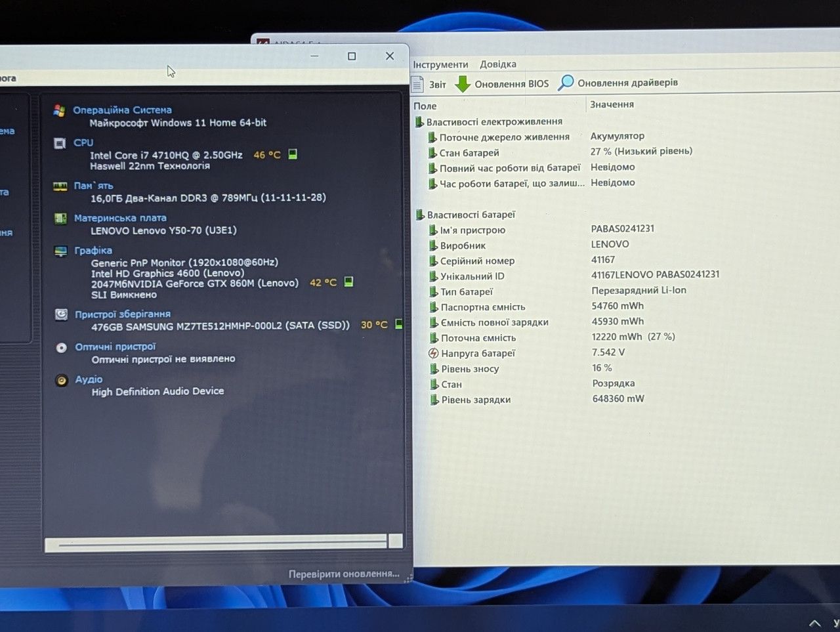Screen dimensions: 840x632
Task: Open the Материнська плата section link
Action: point(120,218)
